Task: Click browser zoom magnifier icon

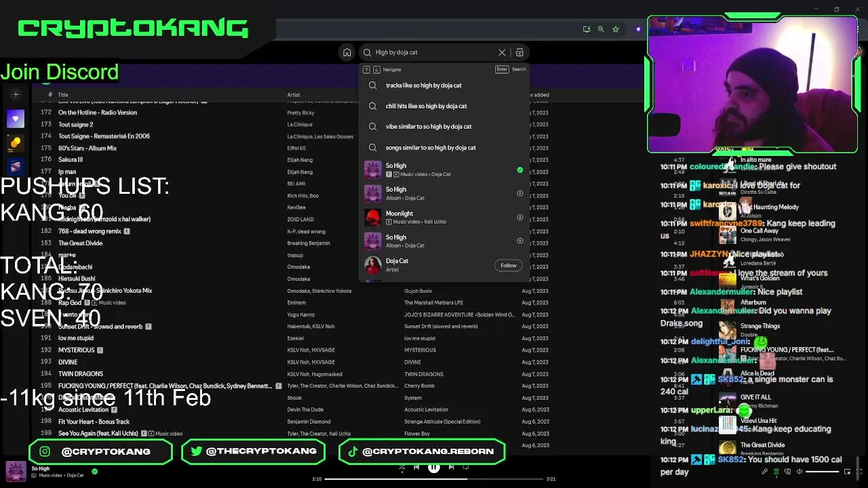Action: [x=601, y=29]
